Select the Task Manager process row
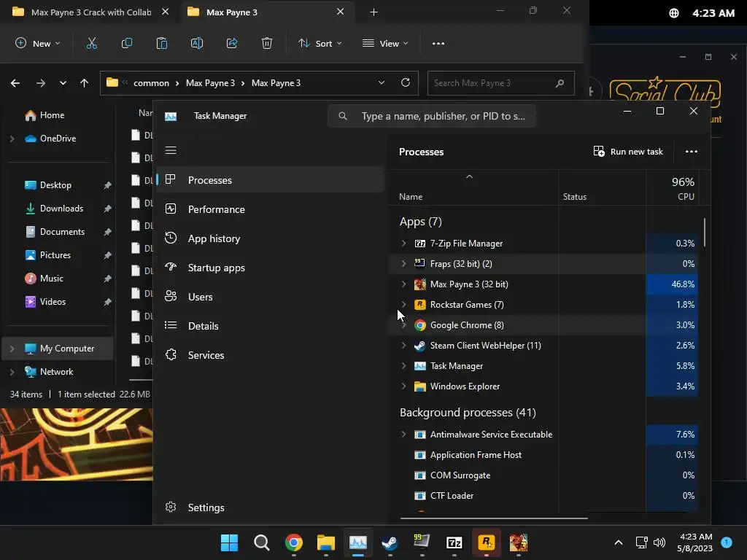747x560 pixels. (x=543, y=366)
